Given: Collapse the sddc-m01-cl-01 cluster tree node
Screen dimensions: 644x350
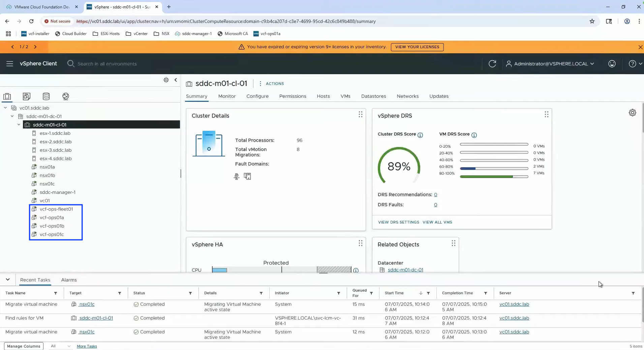Looking at the screenshot, I should pos(19,125).
